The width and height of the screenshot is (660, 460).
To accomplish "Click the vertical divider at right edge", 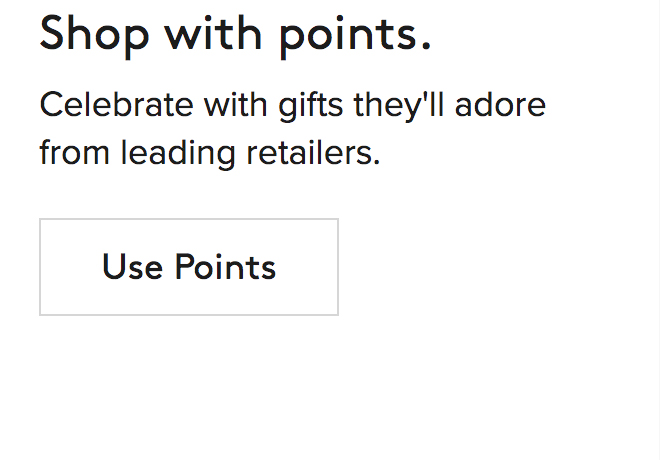I will click(x=656, y=230).
